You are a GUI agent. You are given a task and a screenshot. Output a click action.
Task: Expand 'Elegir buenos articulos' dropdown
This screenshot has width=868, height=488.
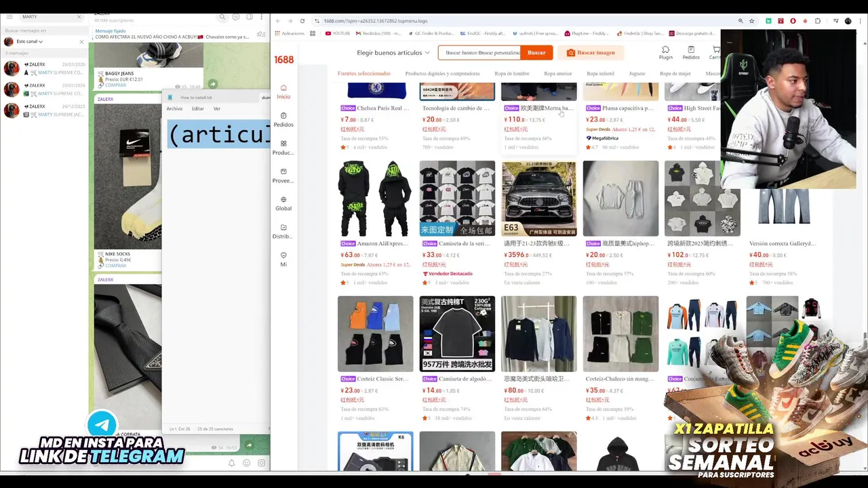(393, 53)
